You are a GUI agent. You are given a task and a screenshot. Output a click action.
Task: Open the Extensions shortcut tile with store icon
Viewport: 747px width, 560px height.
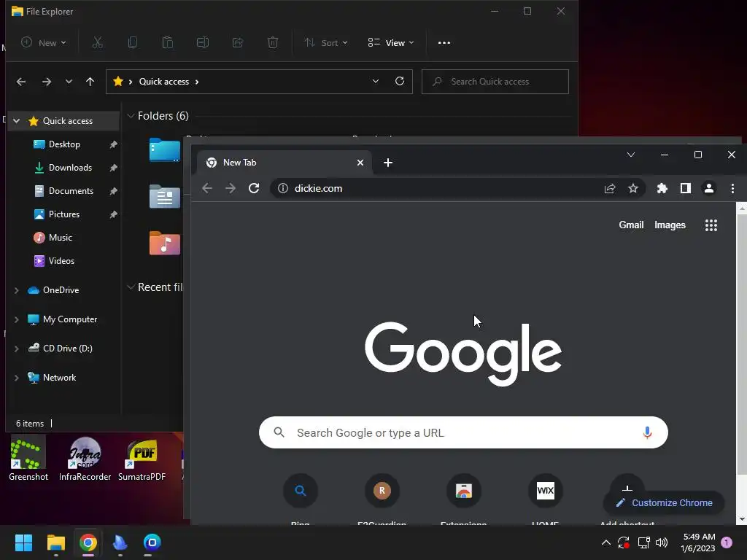click(463, 491)
